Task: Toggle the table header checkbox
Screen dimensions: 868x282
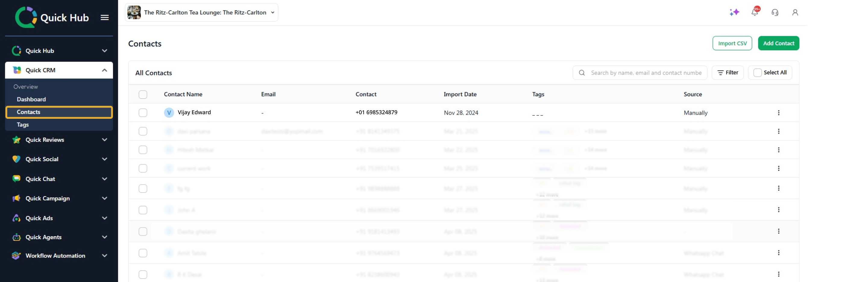Action: tap(143, 94)
